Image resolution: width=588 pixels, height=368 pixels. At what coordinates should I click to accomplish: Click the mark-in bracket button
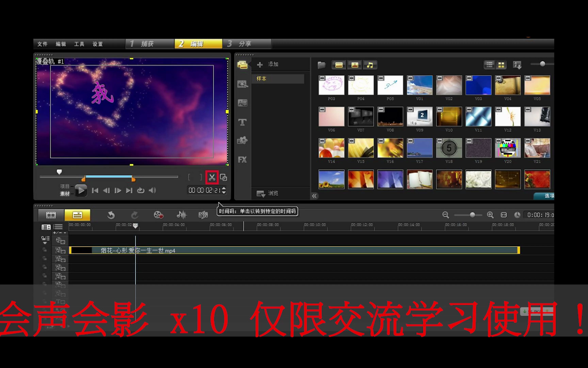189,177
